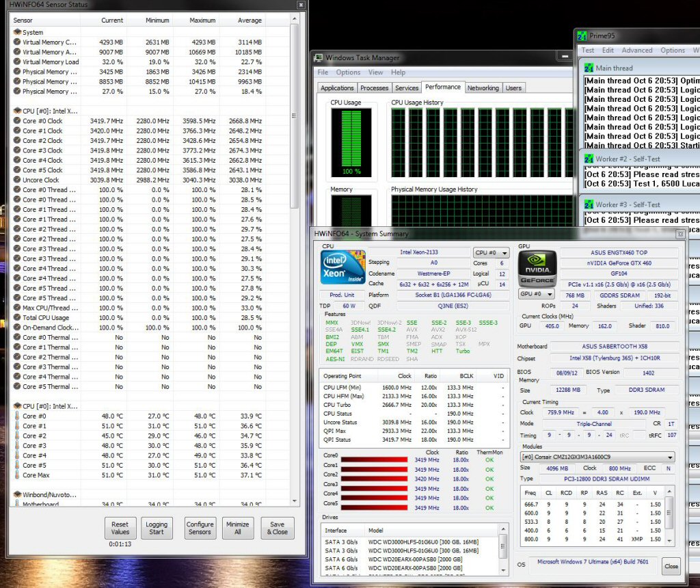Switch to Services tab in Task Manager

(x=407, y=88)
